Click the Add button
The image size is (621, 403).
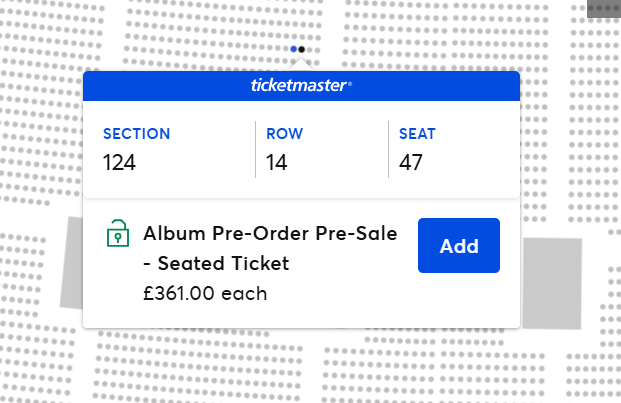coord(458,246)
